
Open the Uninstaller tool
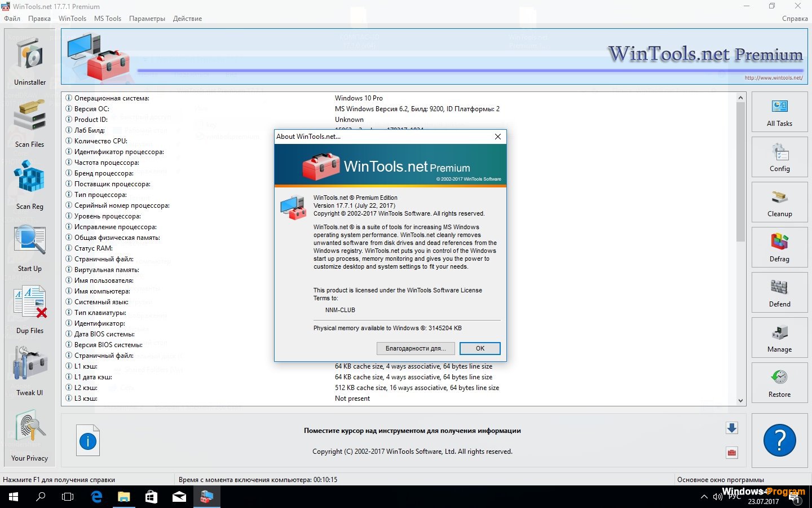(30, 61)
